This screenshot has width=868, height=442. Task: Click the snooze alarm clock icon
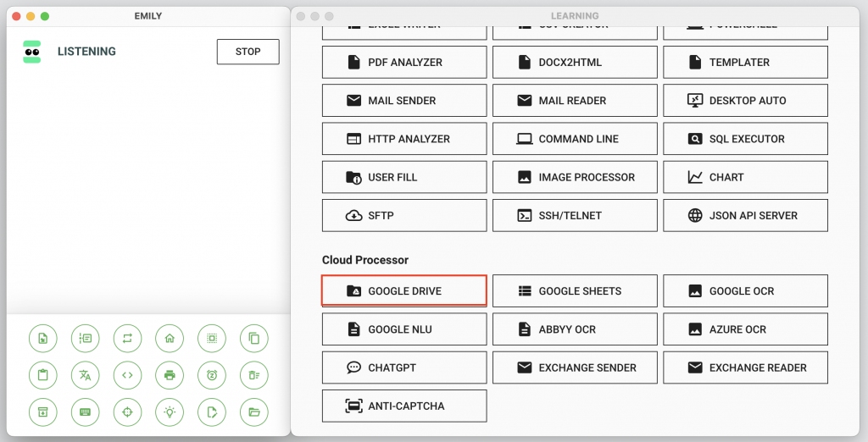point(212,375)
